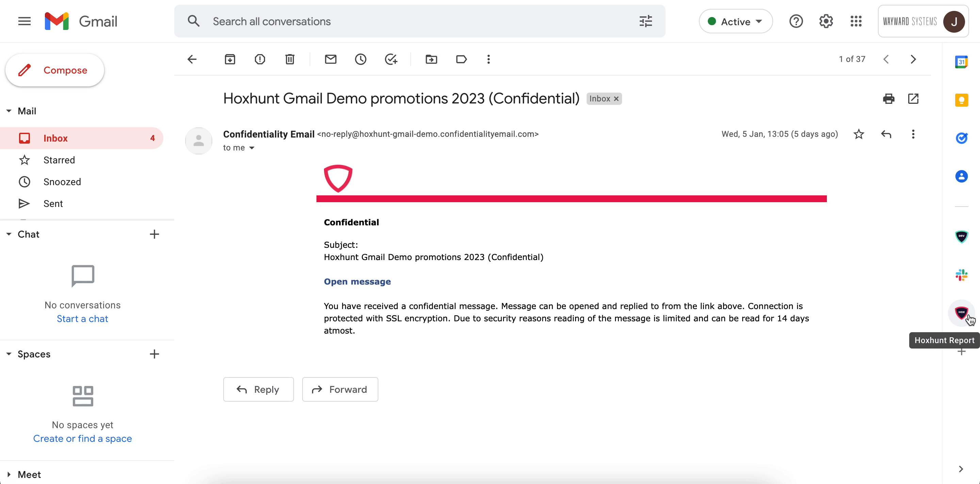Open Contacts side panel

tap(961, 176)
